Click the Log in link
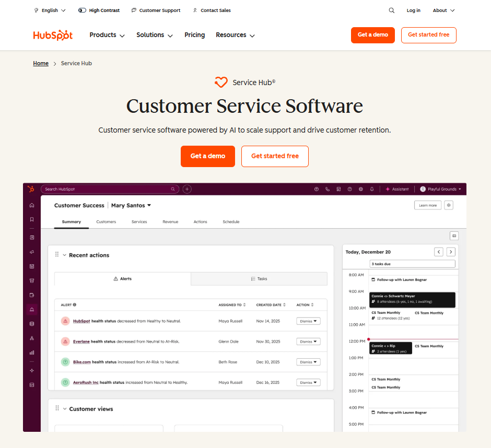This screenshot has width=491, height=448. click(x=413, y=10)
